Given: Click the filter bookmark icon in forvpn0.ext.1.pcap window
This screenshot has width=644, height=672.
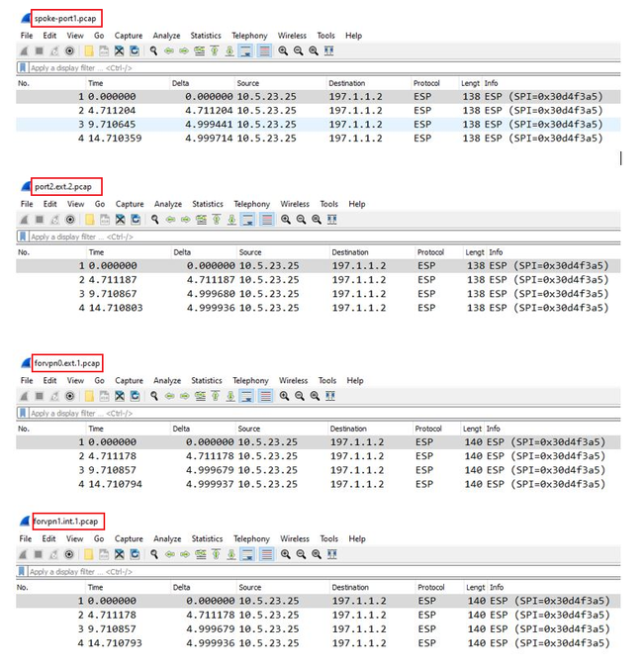Looking at the screenshot, I should pos(23,413).
